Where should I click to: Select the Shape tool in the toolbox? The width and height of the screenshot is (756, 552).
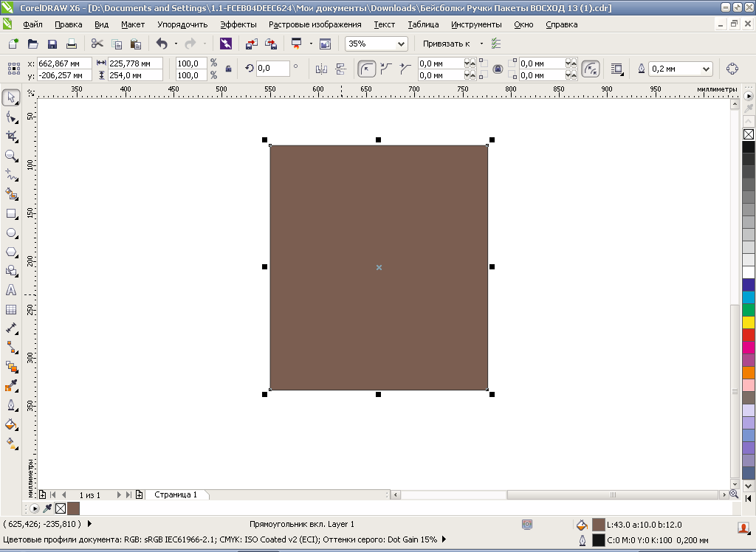pyautogui.click(x=11, y=117)
